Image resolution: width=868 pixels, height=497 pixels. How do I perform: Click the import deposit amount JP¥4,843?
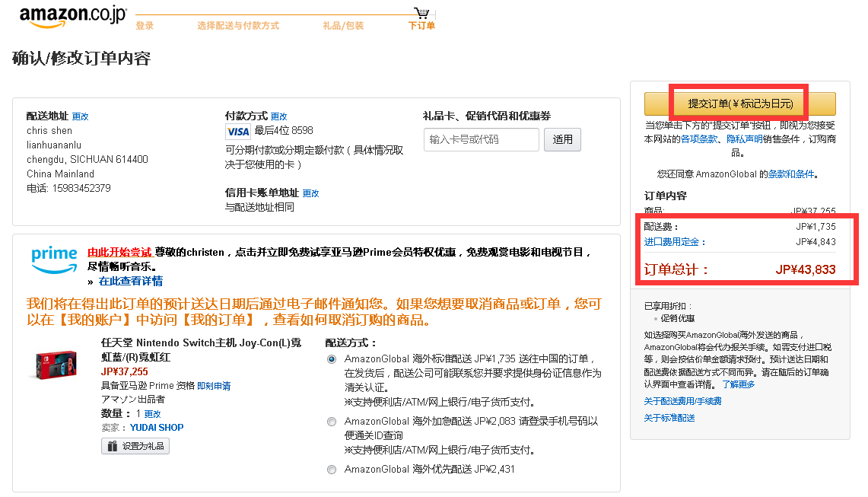tap(816, 242)
